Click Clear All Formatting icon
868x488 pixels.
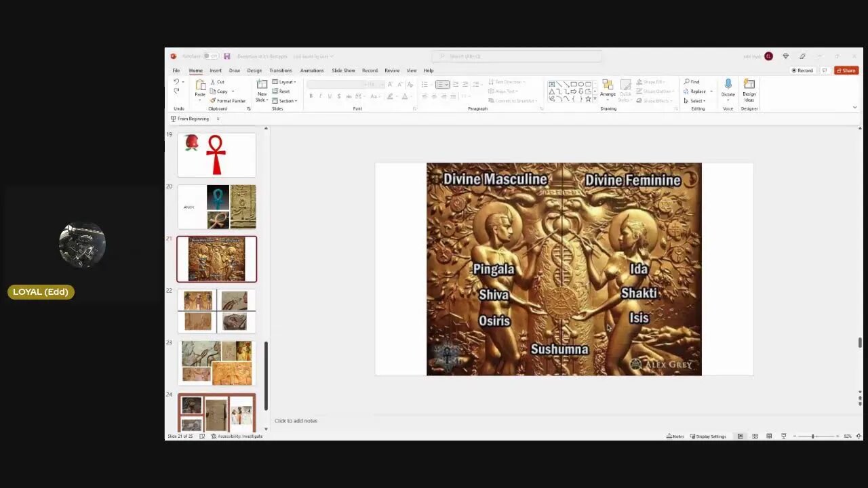pyautogui.click(x=410, y=85)
